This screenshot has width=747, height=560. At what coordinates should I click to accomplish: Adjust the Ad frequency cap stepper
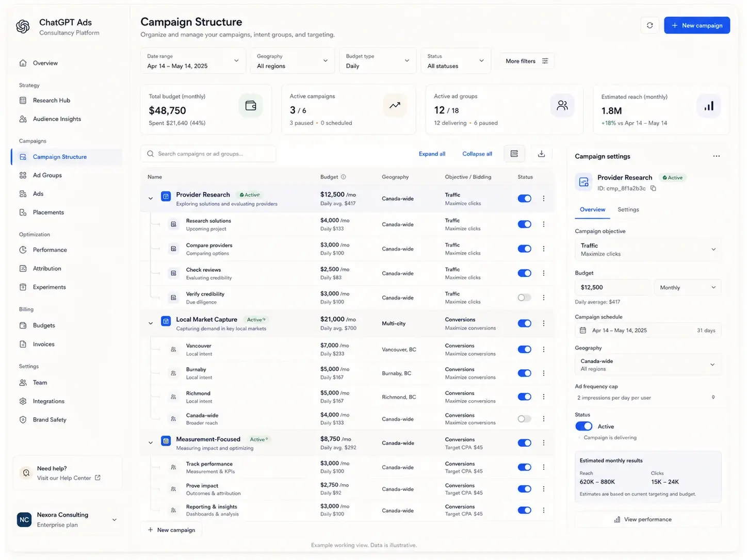tap(713, 397)
